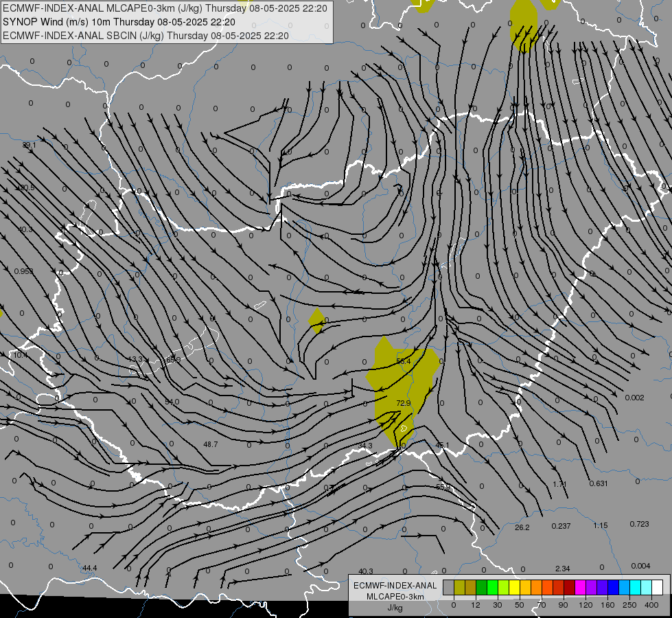The width and height of the screenshot is (672, 618).
Task: Click the gray swatch in the MLCAPE legend
Action: click(x=449, y=587)
